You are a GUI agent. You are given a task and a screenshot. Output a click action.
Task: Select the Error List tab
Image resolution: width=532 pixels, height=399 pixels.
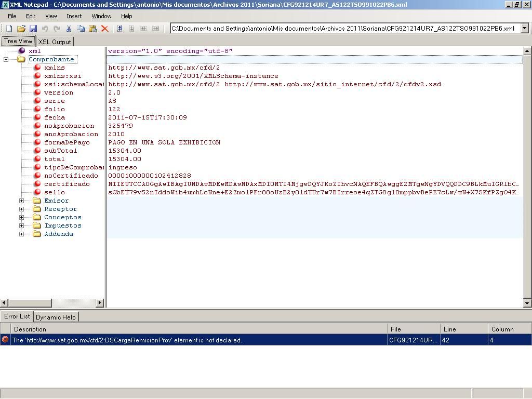tap(17, 316)
